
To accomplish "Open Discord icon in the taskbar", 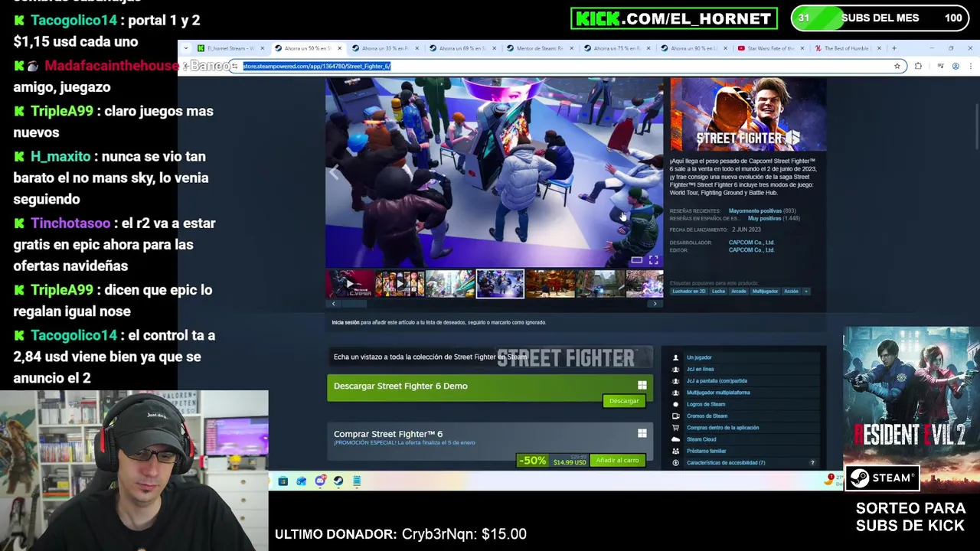I will click(320, 481).
